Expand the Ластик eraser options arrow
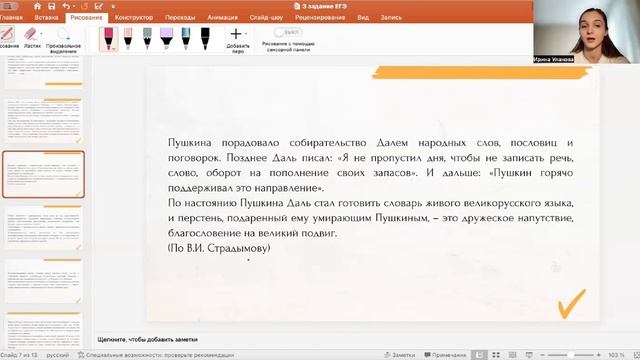Screen dimensions: 640x360 tap(41, 34)
